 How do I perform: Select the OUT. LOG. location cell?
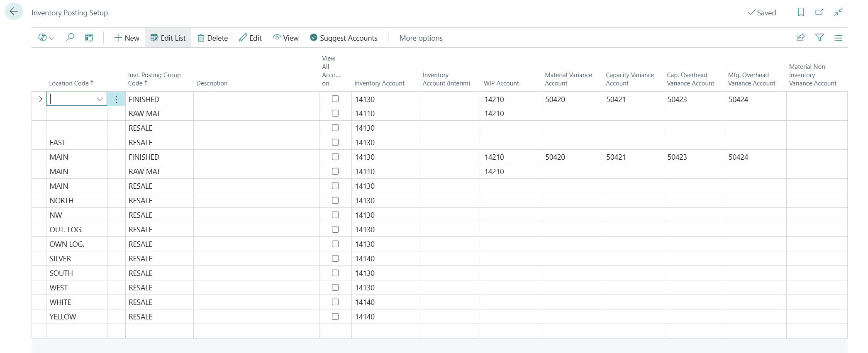(x=76, y=229)
